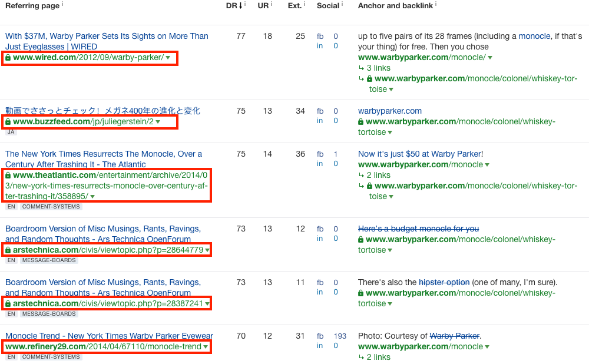Click DR value 70 in Refinery29 row

[241, 336]
